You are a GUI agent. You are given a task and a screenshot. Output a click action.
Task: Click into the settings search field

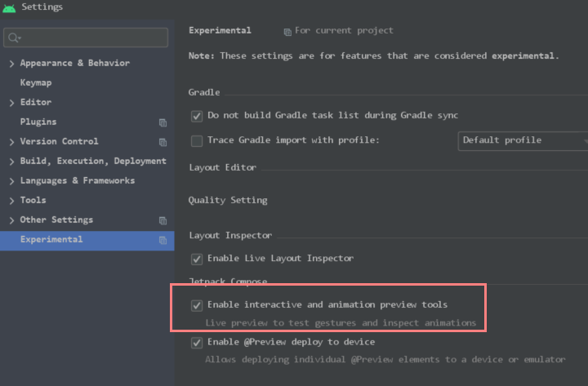coord(86,38)
